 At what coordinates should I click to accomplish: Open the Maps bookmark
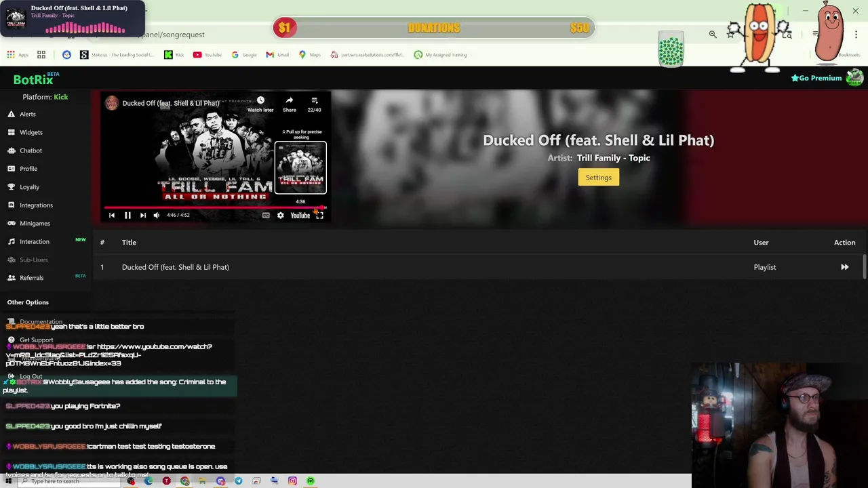(x=309, y=55)
